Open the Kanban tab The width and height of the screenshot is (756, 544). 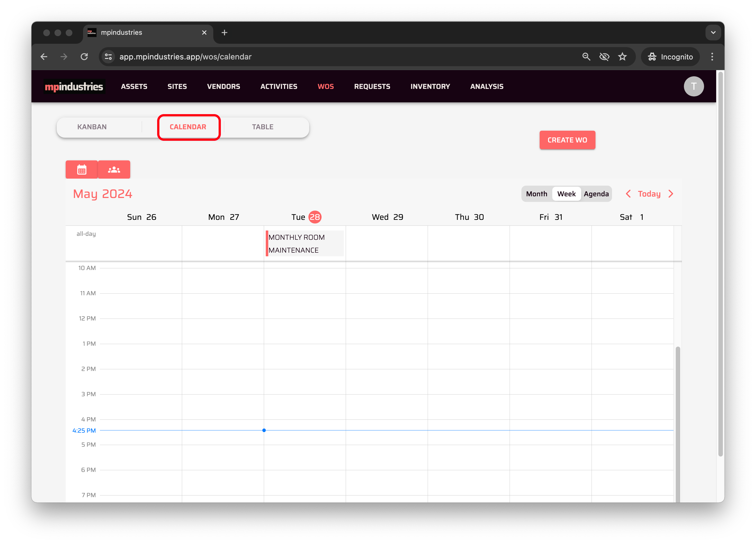(92, 127)
